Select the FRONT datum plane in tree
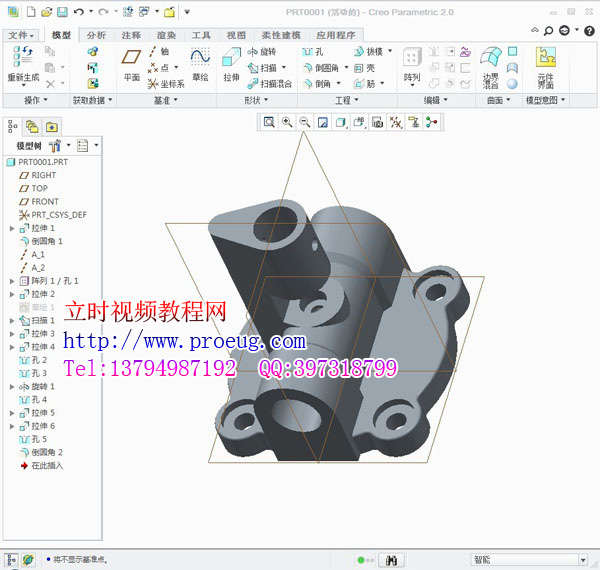600x570 pixels. pos(39,202)
